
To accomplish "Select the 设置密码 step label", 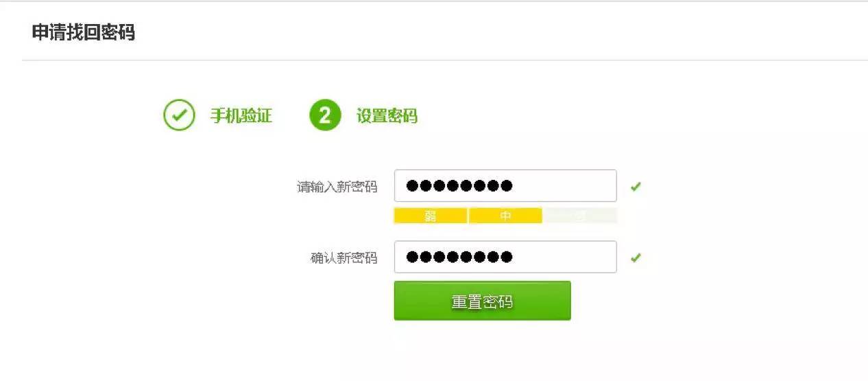I will pos(387,116).
